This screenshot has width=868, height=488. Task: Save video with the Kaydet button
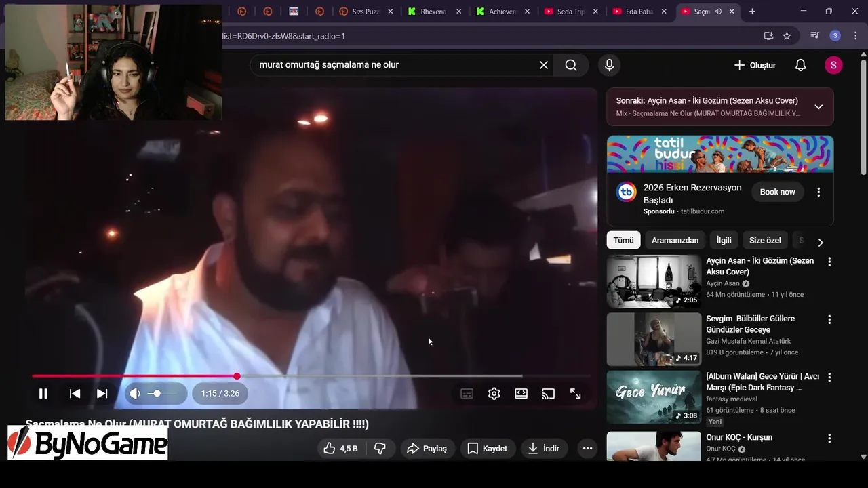487,449
